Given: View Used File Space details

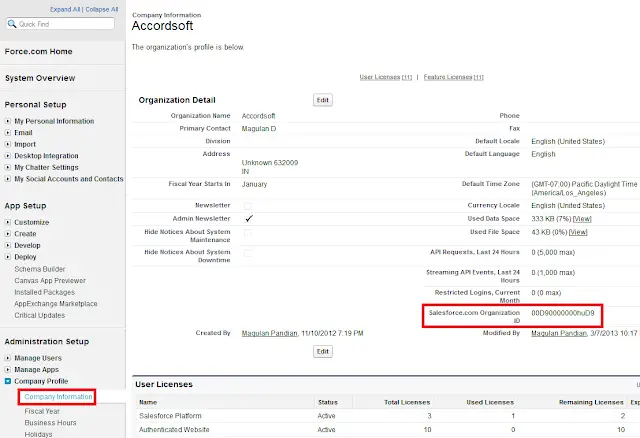Looking at the screenshot, I should (578, 232).
